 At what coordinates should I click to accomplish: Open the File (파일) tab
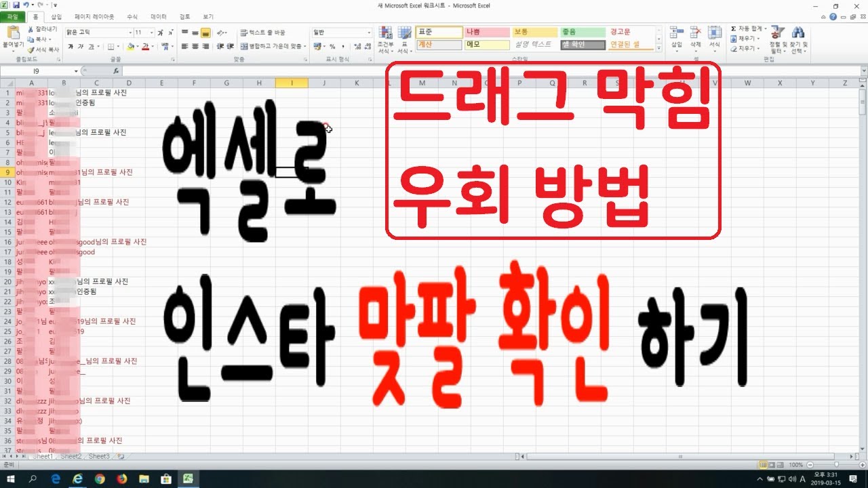(12, 16)
